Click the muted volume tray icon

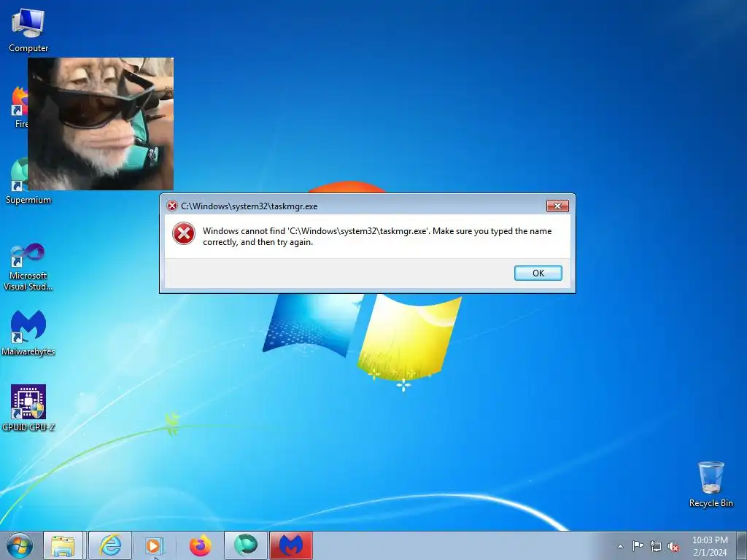[673, 547]
